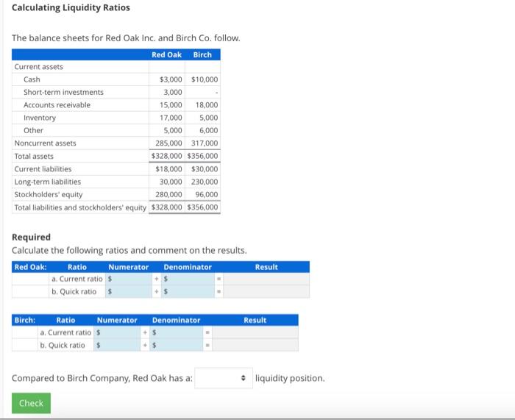Click the Current assets section label
This screenshot has height=420, width=515.
(38, 67)
